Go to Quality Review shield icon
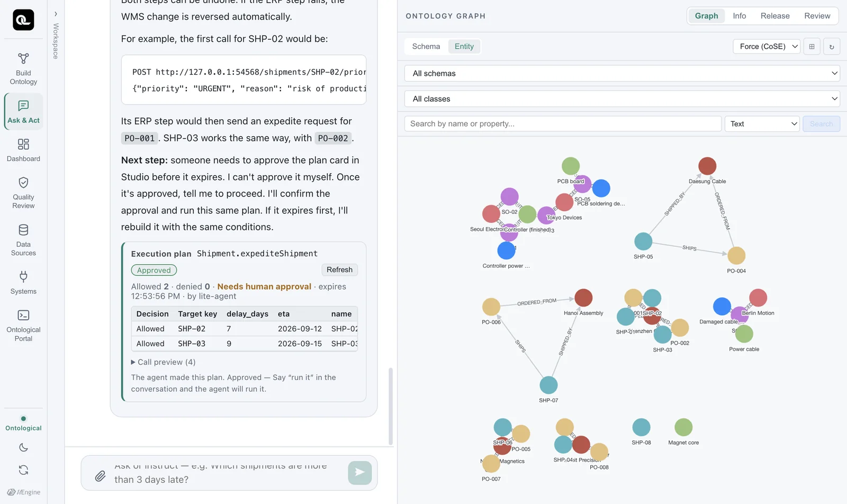 tap(23, 183)
